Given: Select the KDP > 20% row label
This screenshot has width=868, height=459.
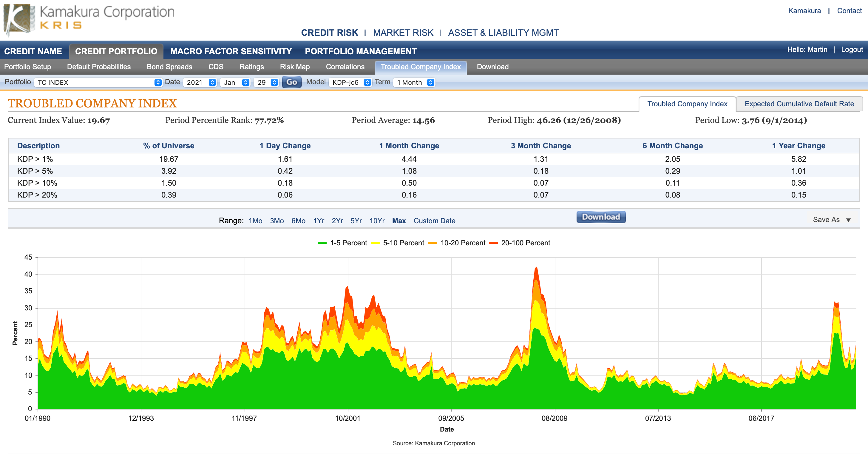Looking at the screenshot, I should (37, 195).
